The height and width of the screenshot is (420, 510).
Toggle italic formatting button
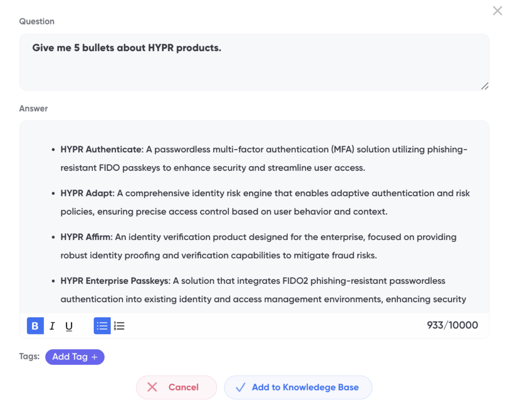(52, 326)
